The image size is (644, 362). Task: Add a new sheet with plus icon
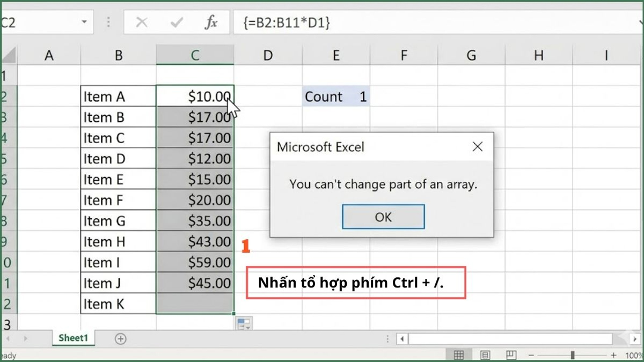coord(121,338)
